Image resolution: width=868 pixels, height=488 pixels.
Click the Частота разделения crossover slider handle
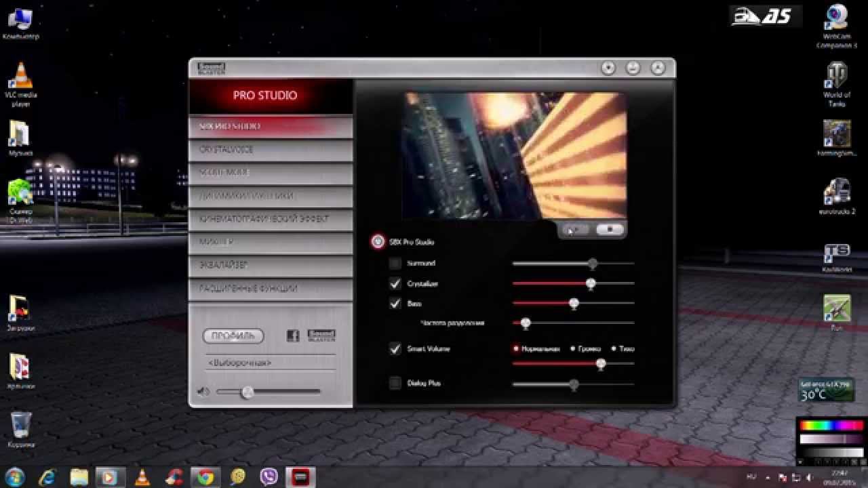tap(525, 323)
